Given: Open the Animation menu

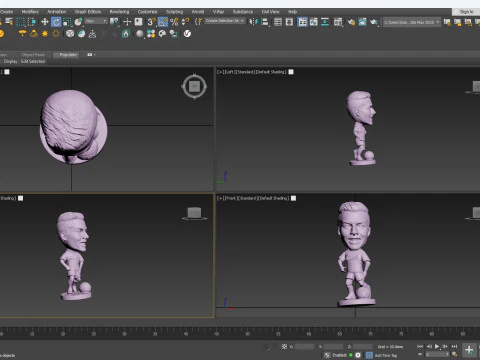Looking at the screenshot, I should point(57,12).
